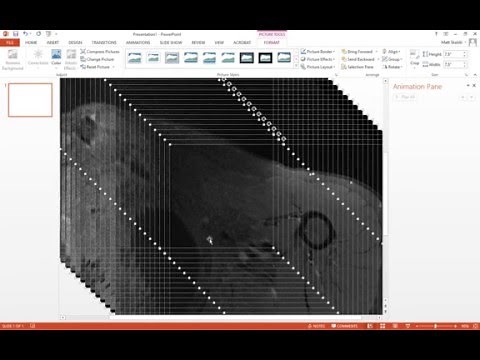Click the Normal view icon in status bar
Viewport: 480px width, 360px height.
pyautogui.click(x=370, y=326)
